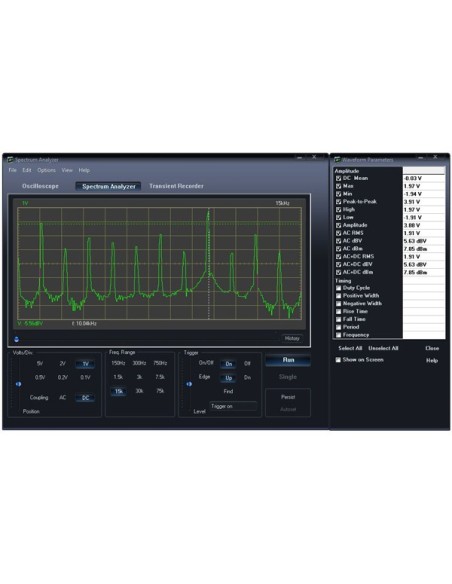This screenshot has height=584, width=452.
Task: Click the Single button
Action: [x=288, y=377]
